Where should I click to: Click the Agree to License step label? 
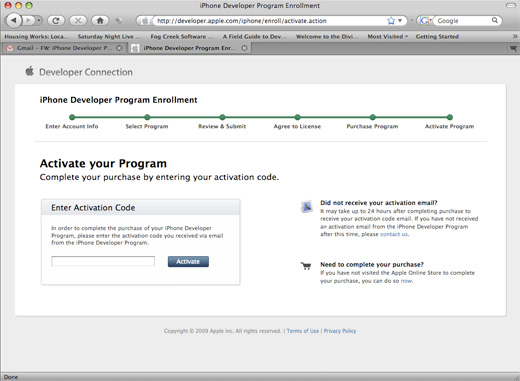coord(297,126)
